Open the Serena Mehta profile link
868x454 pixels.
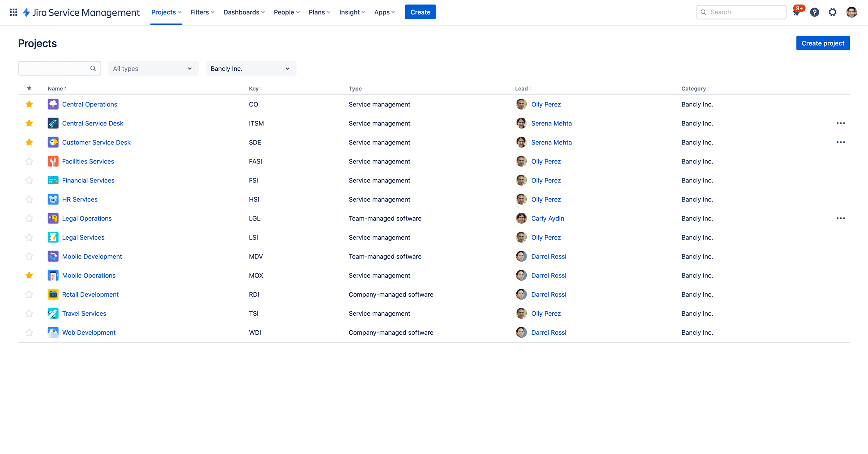(551, 123)
